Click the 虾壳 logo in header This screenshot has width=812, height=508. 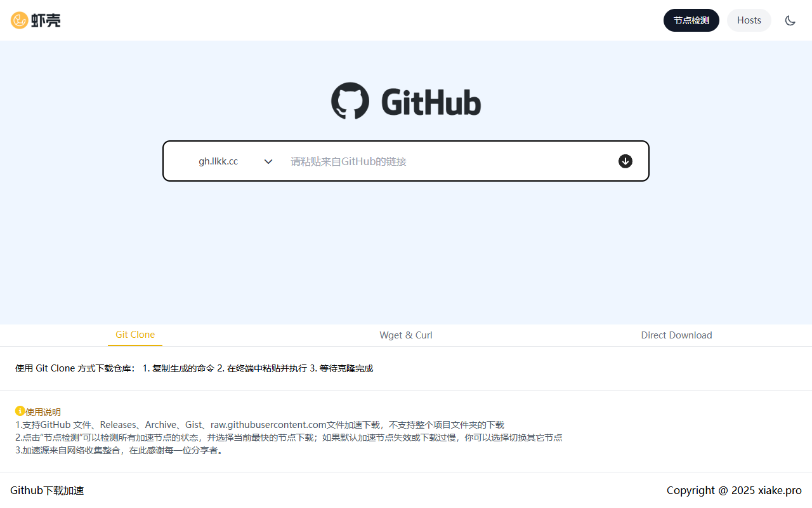[36, 20]
